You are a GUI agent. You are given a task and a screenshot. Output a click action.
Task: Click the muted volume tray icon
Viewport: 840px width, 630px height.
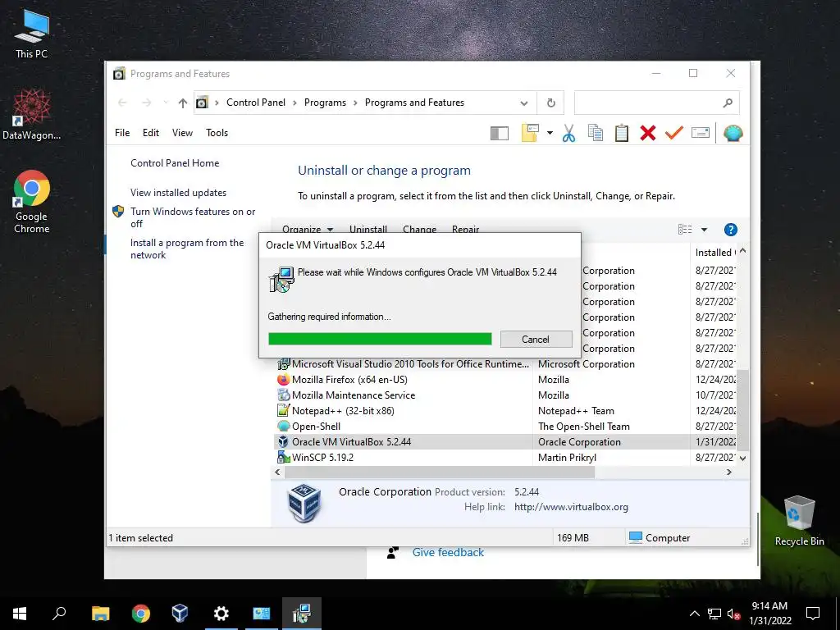(x=733, y=614)
